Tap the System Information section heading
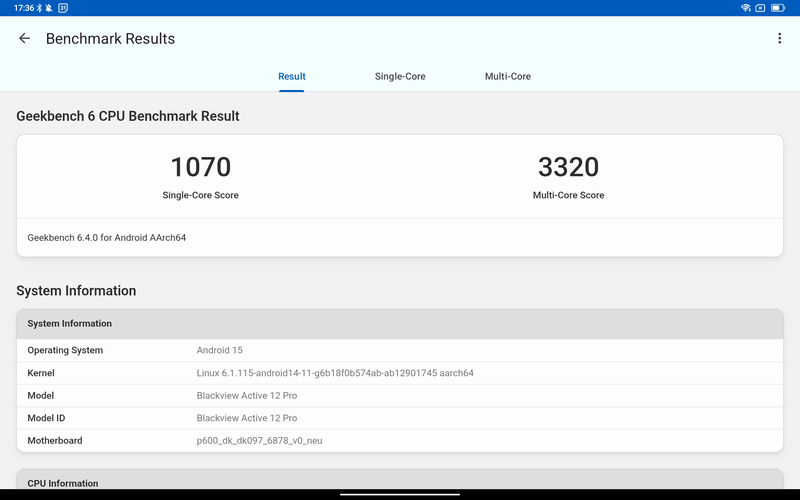The image size is (800, 500). click(x=76, y=291)
